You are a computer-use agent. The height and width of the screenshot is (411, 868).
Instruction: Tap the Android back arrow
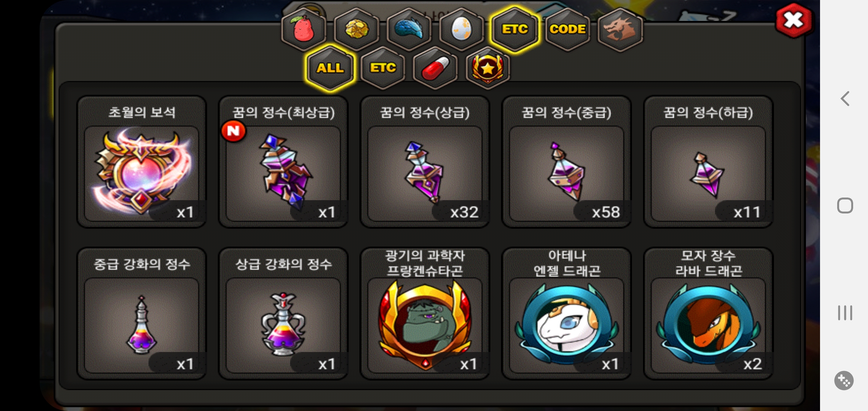845,99
